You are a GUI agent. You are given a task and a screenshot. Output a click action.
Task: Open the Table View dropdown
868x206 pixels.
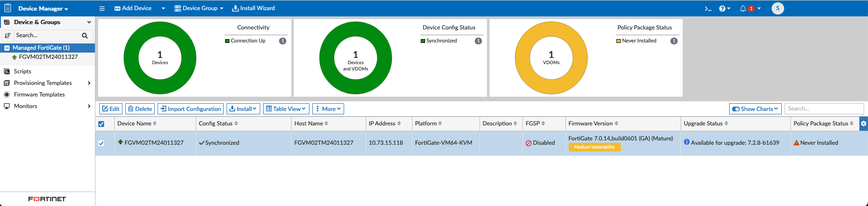point(286,109)
